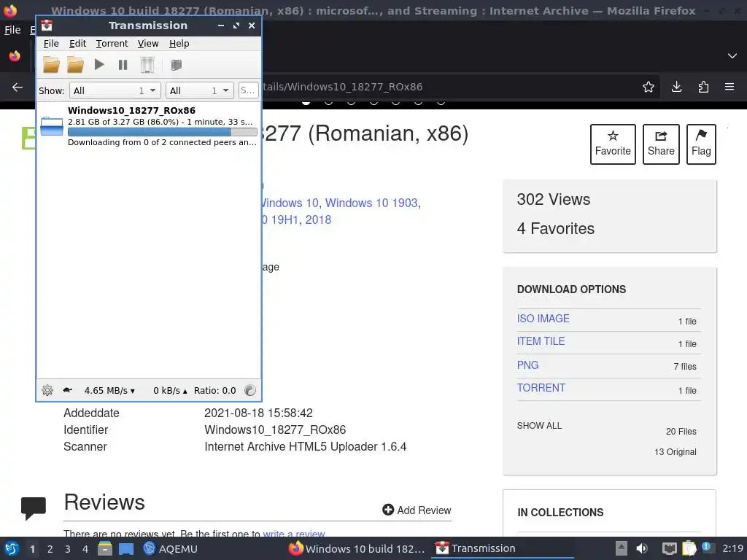747x560 pixels.
Task: Favorite this Internet Archive item
Action: click(x=613, y=144)
